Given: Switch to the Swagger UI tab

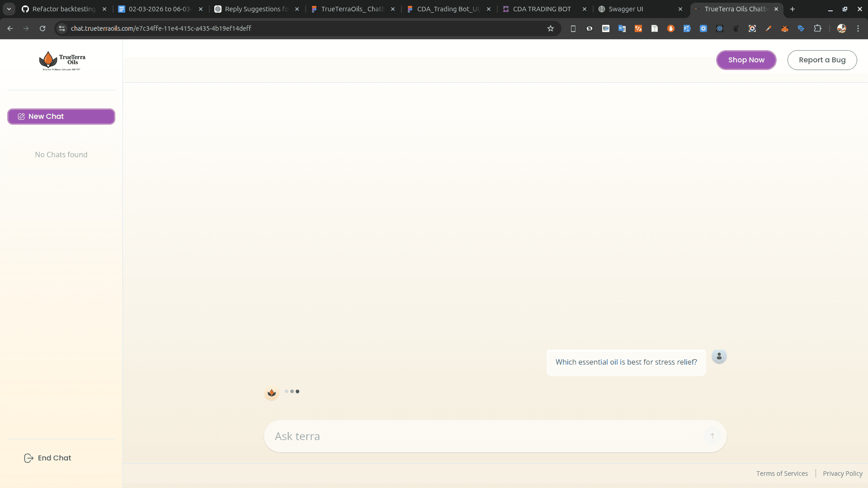Looking at the screenshot, I should coord(626,9).
